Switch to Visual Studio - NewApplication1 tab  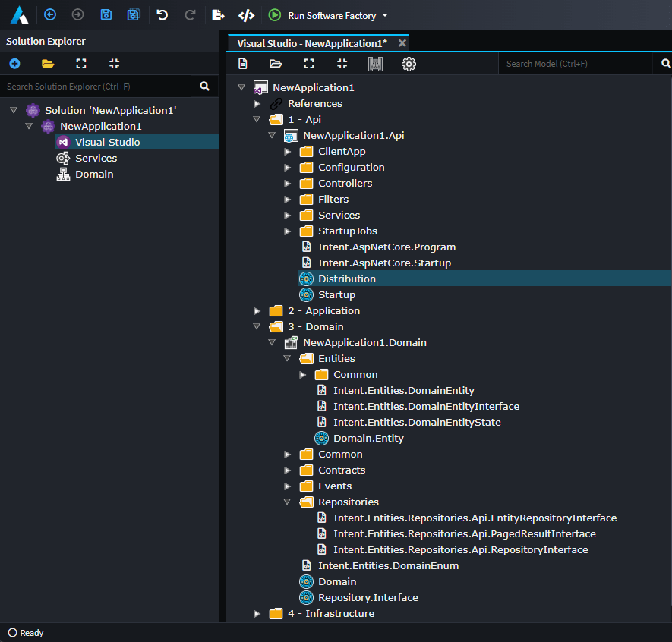(312, 43)
